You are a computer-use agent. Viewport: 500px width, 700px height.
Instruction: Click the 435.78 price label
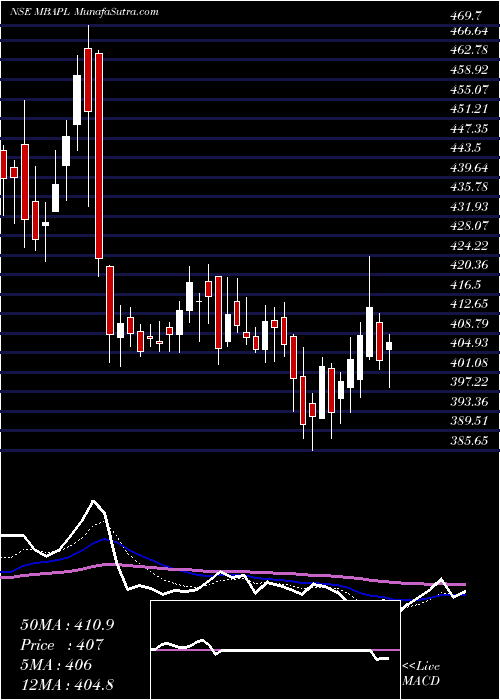click(469, 187)
